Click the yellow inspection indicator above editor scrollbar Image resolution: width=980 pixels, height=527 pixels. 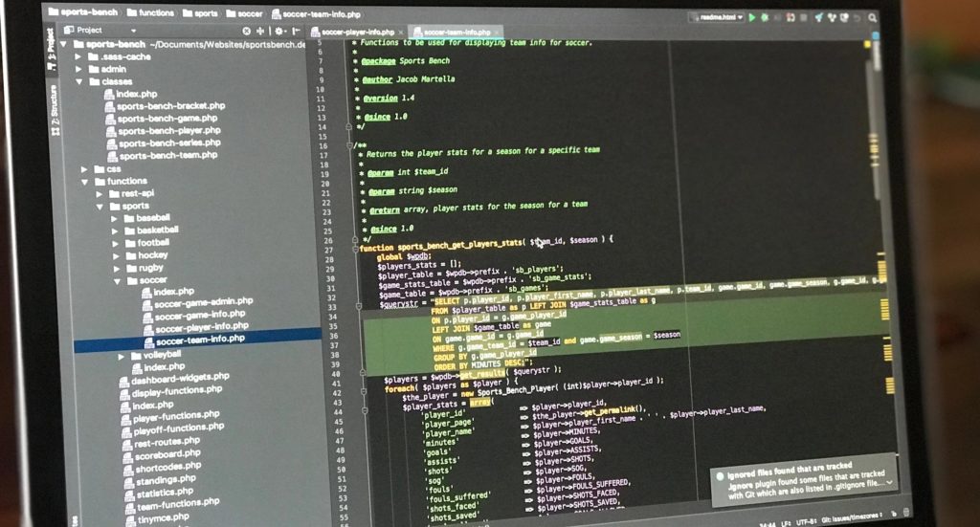click(x=867, y=44)
